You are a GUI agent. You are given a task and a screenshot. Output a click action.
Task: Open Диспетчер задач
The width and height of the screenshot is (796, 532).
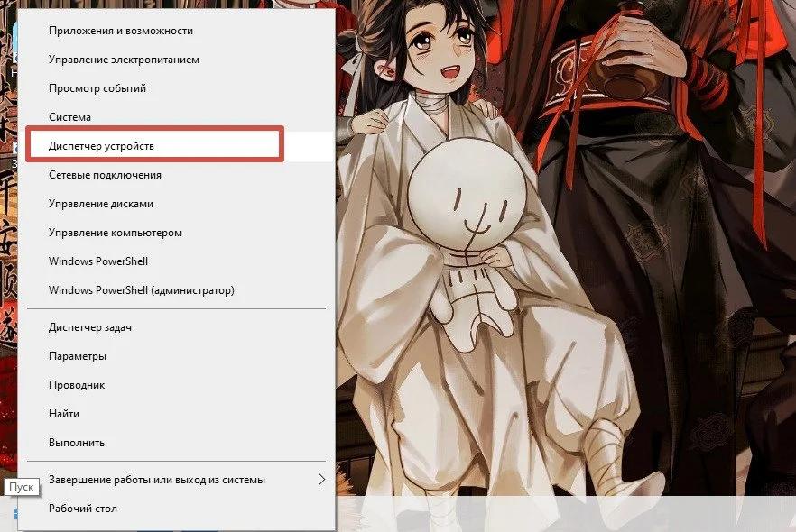pos(176,327)
